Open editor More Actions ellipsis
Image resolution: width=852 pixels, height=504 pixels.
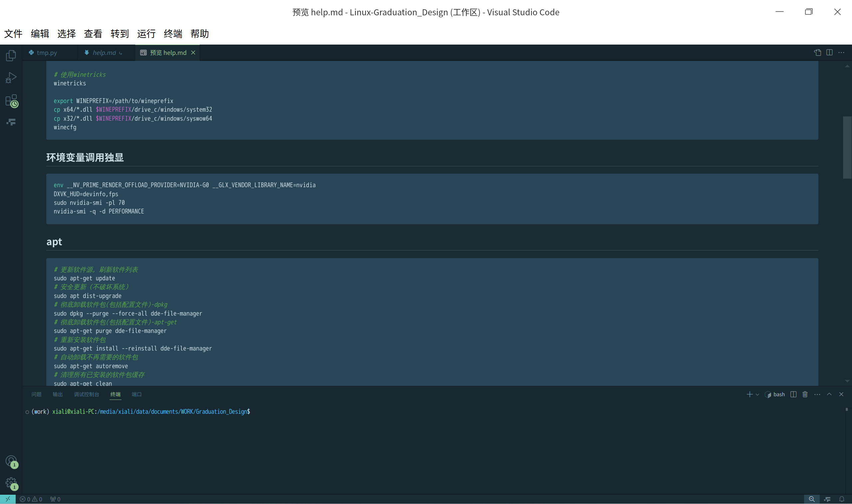click(841, 53)
